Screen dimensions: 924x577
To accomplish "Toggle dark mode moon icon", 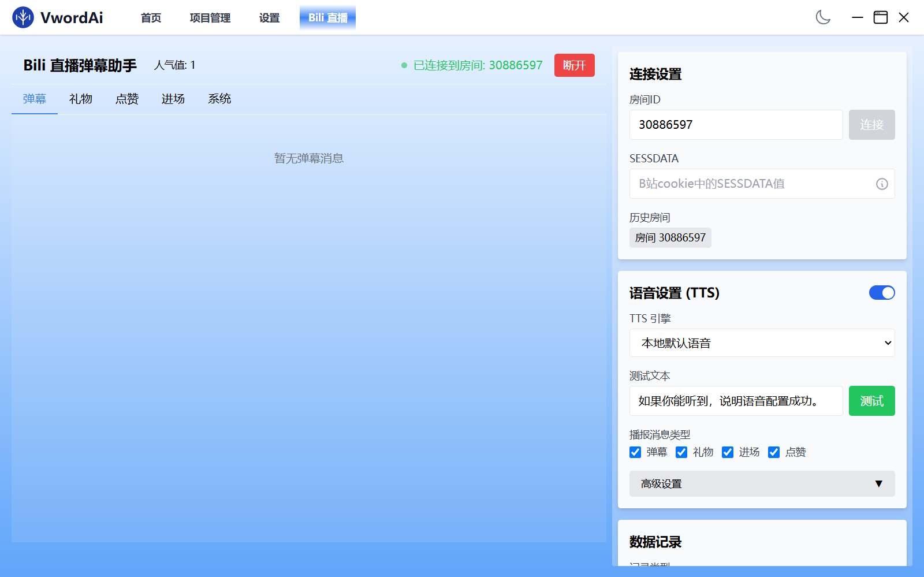I will 823,17.
